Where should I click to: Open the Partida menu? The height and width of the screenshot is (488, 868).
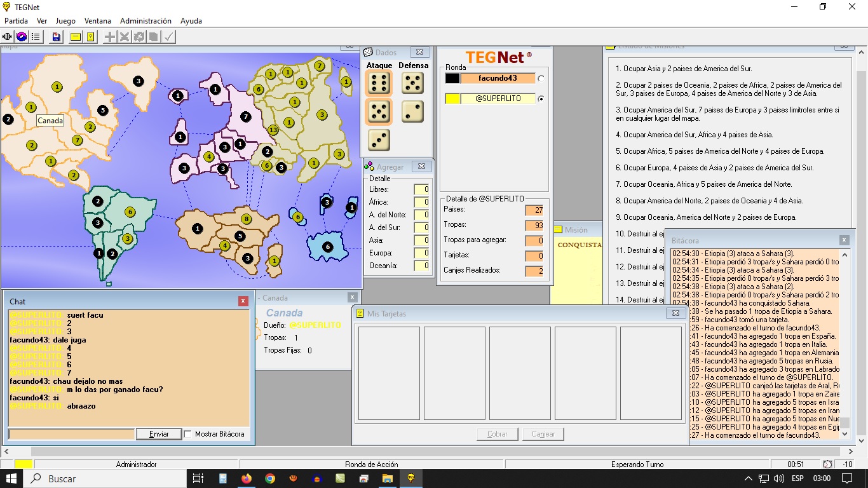16,21
